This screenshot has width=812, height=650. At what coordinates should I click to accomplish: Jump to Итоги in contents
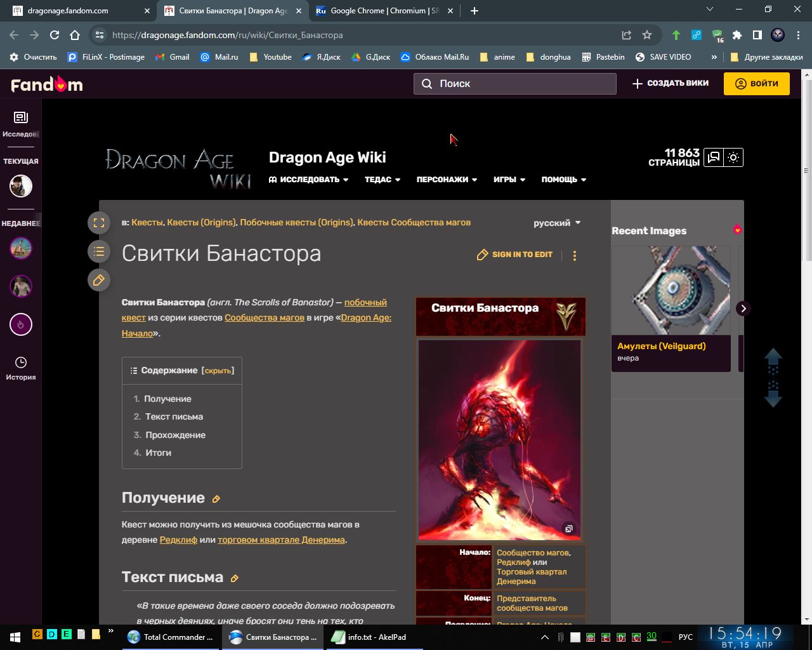pyautogui.click(x=159, y=453)
